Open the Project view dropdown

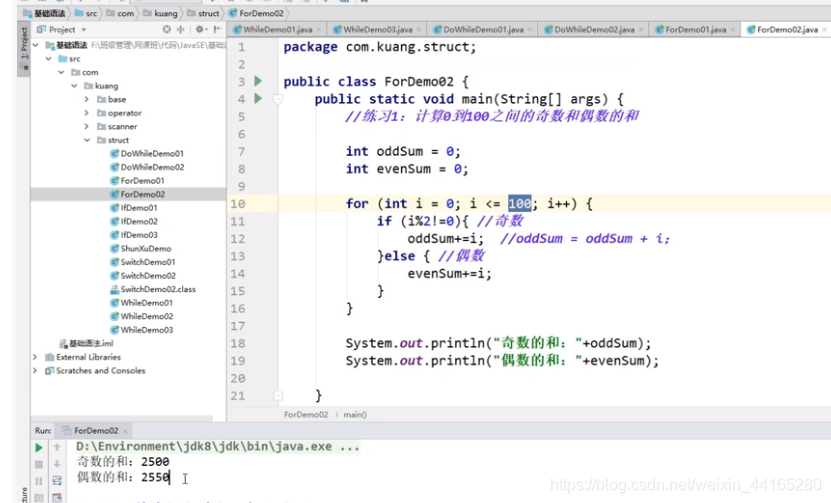tap(84, 30)
